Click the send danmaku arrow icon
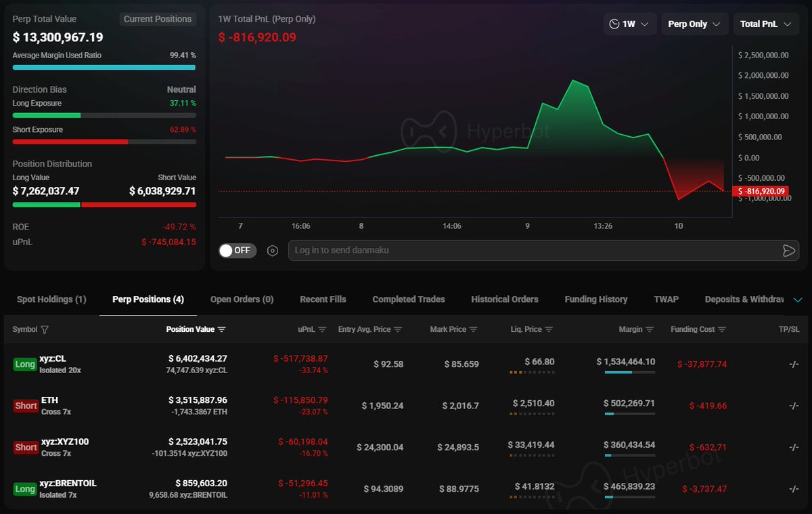 [788, 251]
